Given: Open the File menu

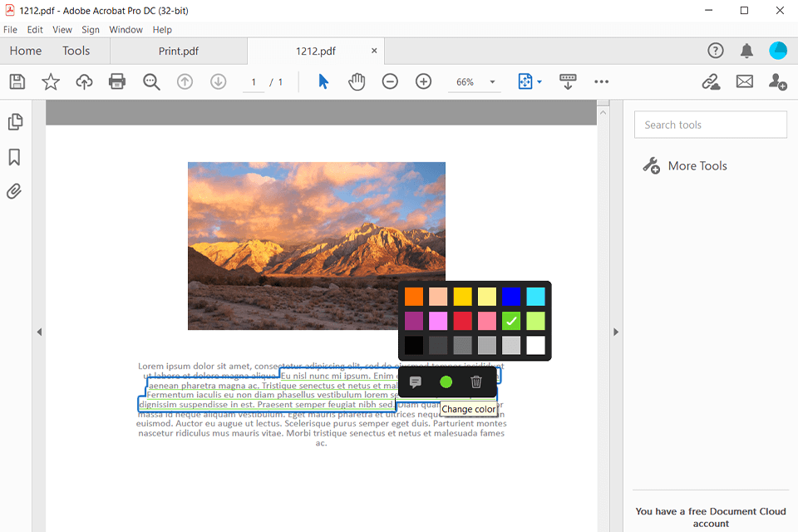Looking at the screenshot, I should tap(10, 30).
